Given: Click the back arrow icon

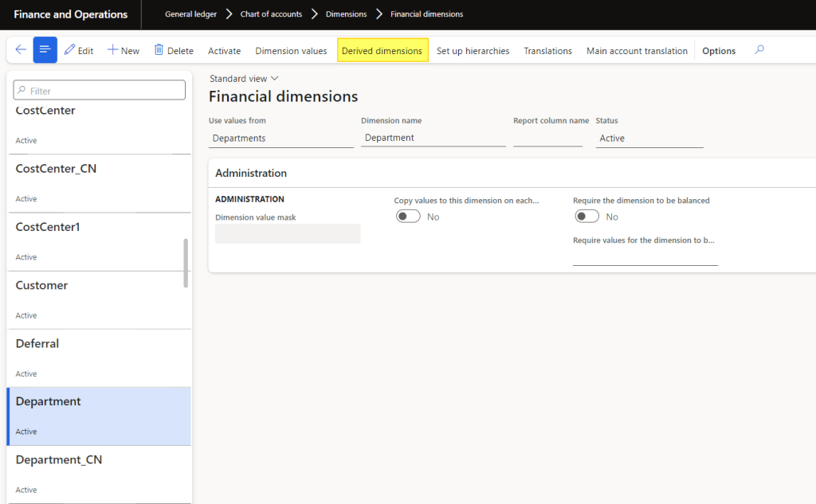Looking at the screenshot, I should point(21,50).
